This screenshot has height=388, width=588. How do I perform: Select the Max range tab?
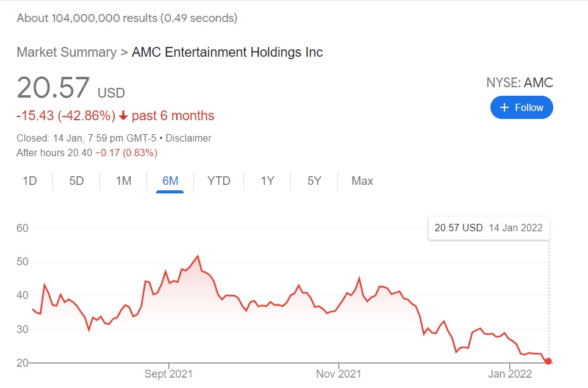pyautogui.click(x=362, y=181)
